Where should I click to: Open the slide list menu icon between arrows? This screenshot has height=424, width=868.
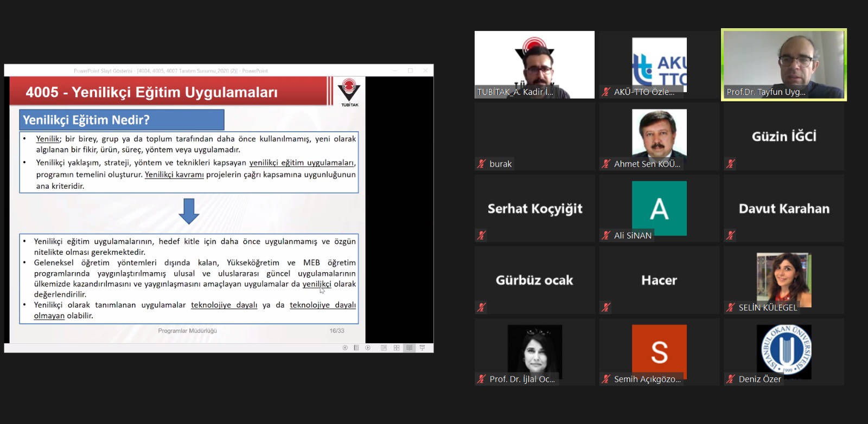[356, 348]
